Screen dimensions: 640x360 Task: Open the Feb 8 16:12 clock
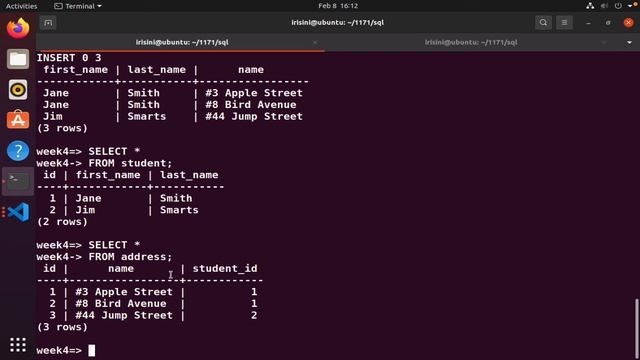point(338,6)
